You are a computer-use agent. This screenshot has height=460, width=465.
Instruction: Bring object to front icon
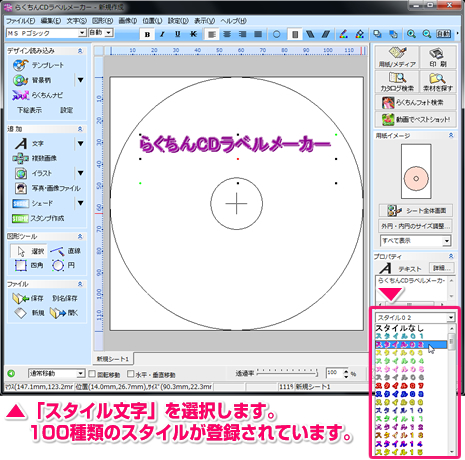click(x=378, y=34)
